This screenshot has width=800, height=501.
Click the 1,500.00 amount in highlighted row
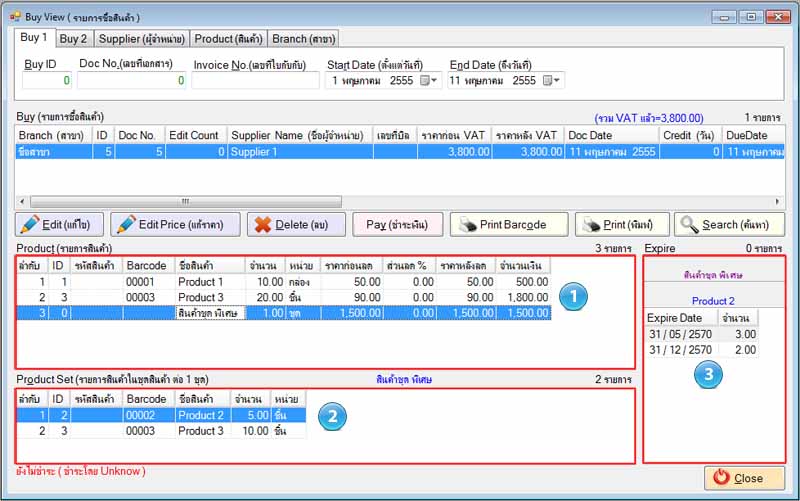[x=524, y=313]
